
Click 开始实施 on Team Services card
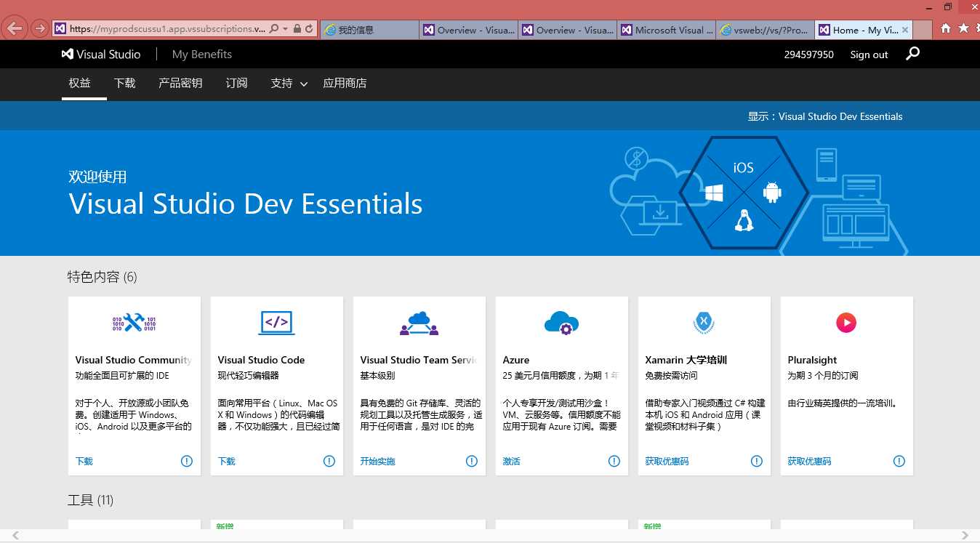[x=378, y=461]
